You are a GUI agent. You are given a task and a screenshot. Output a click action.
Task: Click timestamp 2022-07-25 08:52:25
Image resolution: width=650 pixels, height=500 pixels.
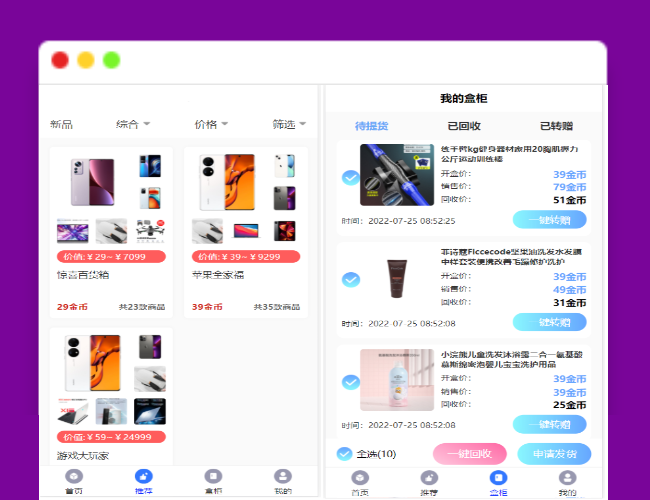tap(412, 221)
